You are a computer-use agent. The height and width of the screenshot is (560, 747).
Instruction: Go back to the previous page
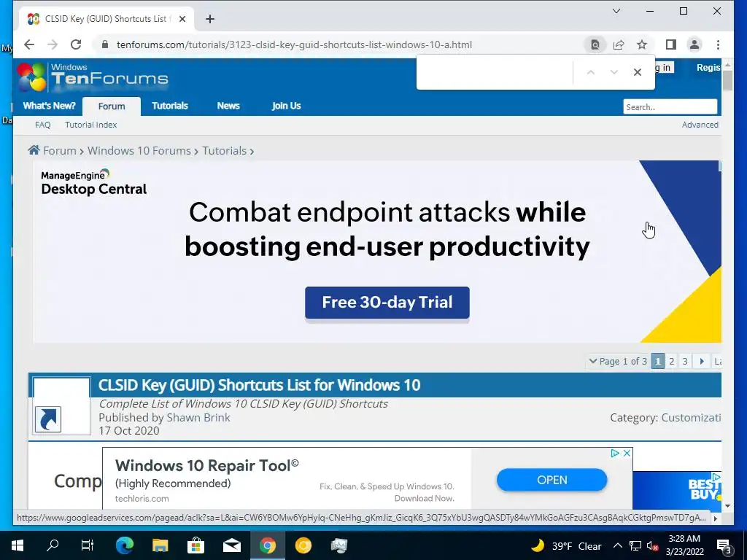[29, 44]
